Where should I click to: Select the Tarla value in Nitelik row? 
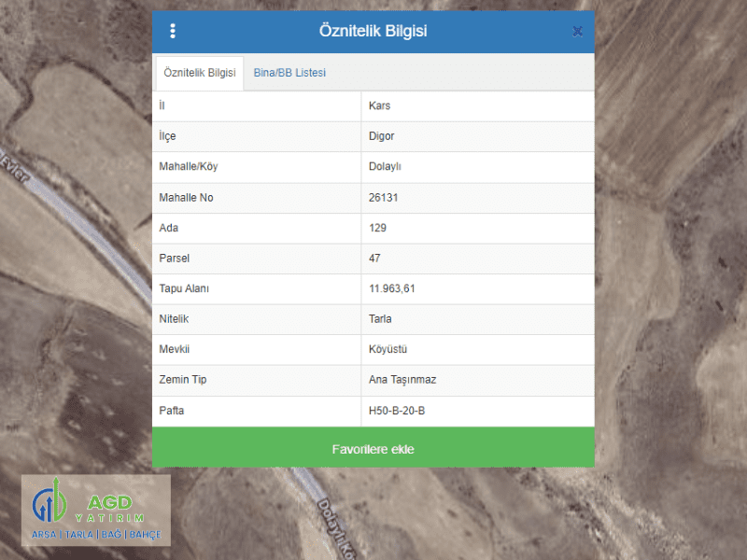point(380,319)
